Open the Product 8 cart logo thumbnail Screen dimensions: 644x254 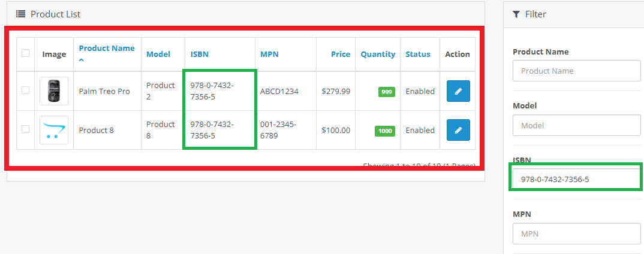click(54, 130)
